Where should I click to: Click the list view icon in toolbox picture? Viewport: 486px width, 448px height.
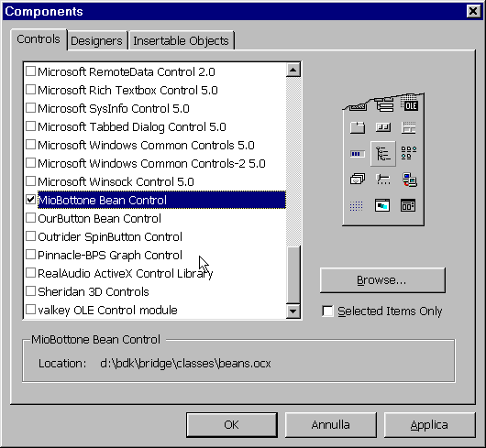pyautogui.click(x=409, y=153)
